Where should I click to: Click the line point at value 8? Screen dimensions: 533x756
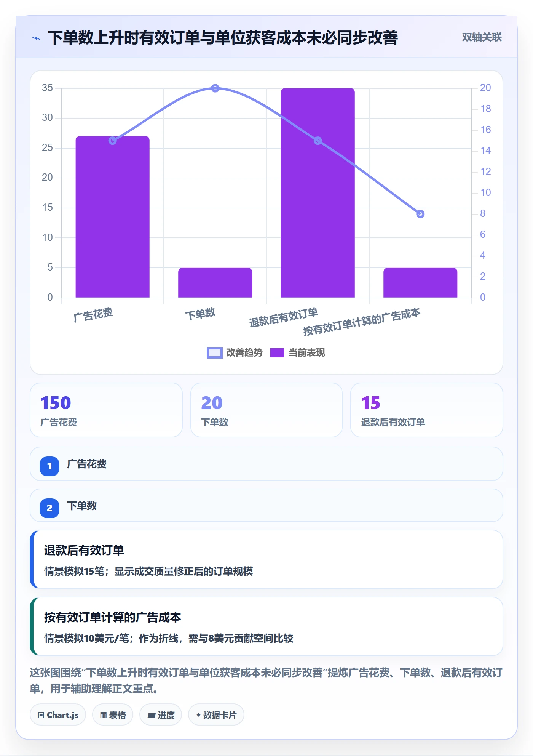[420, 214]
